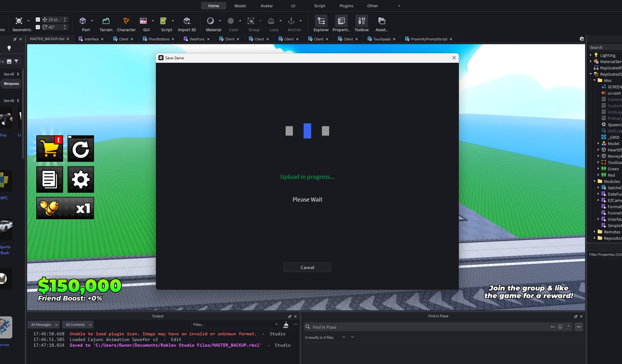This screenshot has height=364, width=622.
Task: Open the Terrain editor
Action: tap(106, 21)
